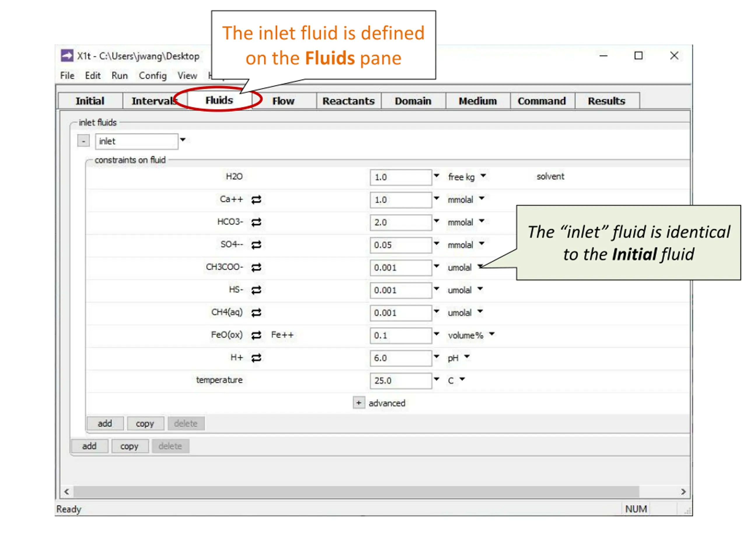This screenshot has width=747, height=560.
Task: Click copy button in constraints on fluid
Action: (145, 423)
